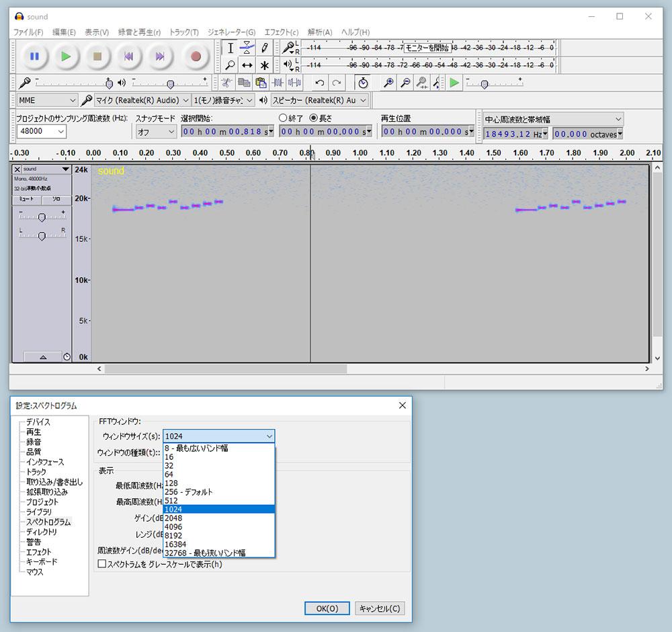
Task: Click the キャンセル button
Action: (380, 608)
